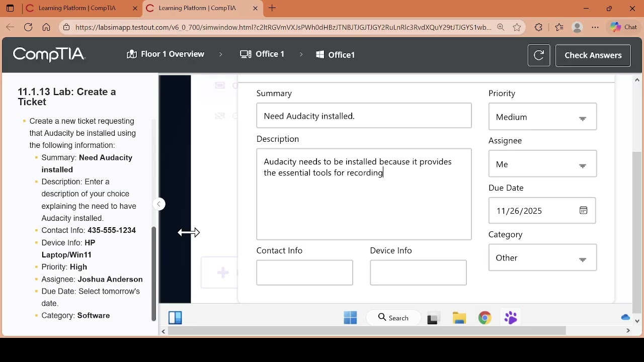This screenshot has height=362, width=644.
Task: Open File Explorer from the taskbar
Action: [x=459, y=318]
